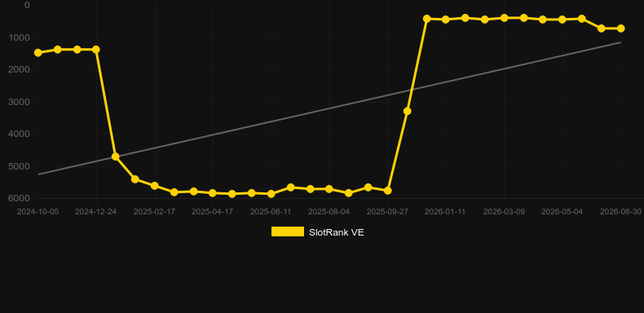Viewport: 644px width, 313px height.
Task: Click the x-axis label 2025-02-17
Action: [154, 212]
